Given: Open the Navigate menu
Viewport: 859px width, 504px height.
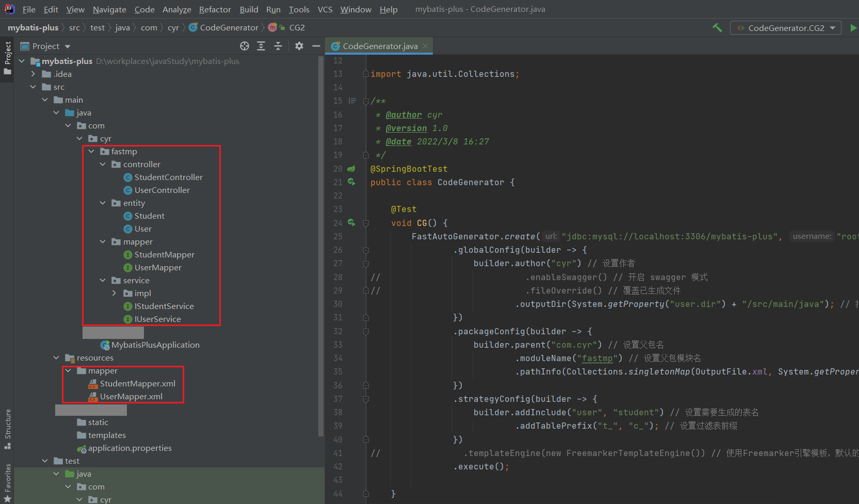Looking at the screenshot, I should (109, 9).
